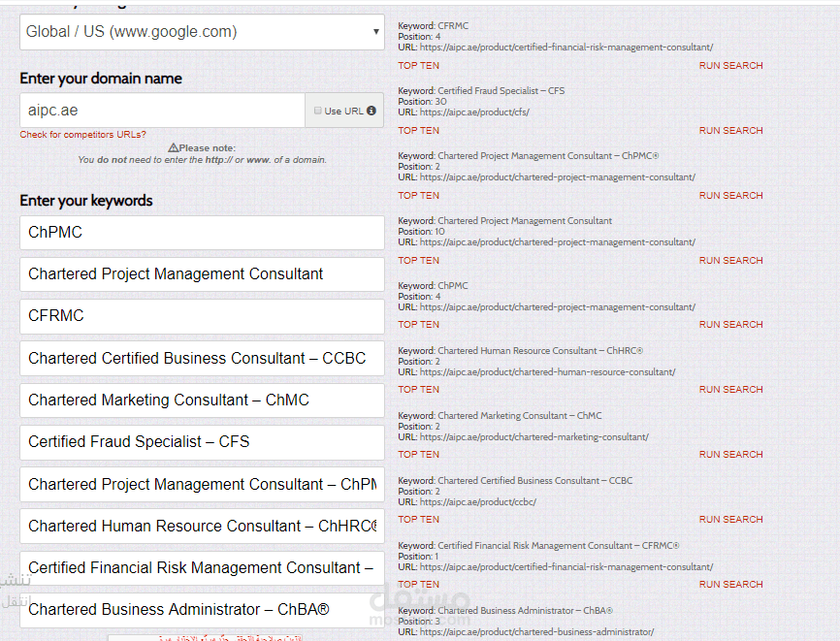
Task: Click the chartered-business-administrator URL text
Action: pos(536,632)
